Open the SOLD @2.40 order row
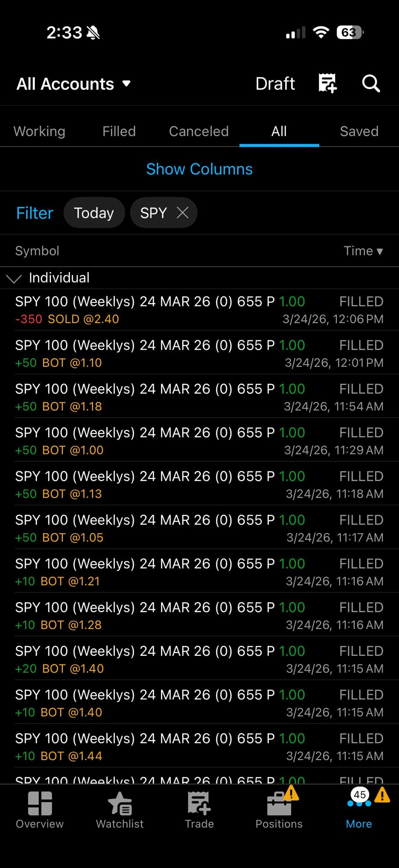This screenshot has width=399, height=868. click(199, 310)
